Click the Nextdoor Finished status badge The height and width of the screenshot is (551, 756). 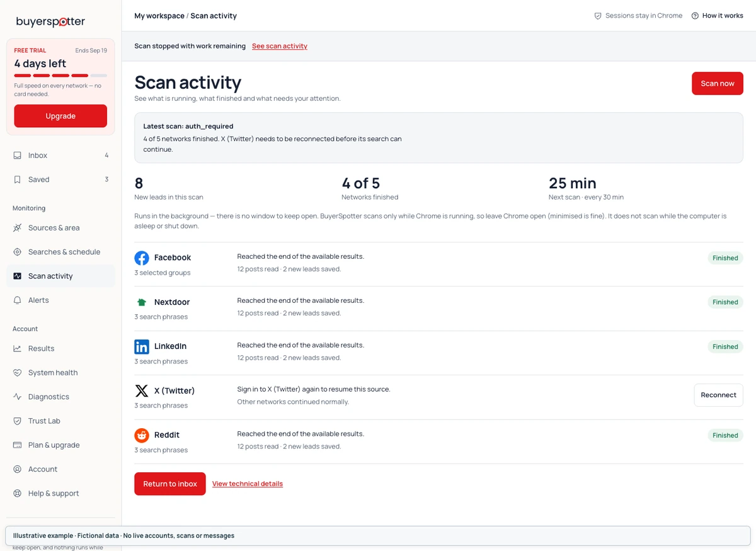point(725,302)
